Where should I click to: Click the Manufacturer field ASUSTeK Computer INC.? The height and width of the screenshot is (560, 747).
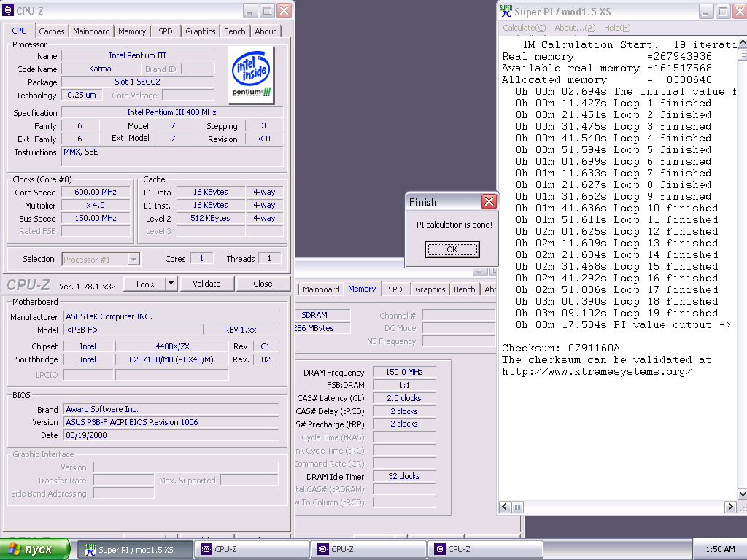(171, 316)
